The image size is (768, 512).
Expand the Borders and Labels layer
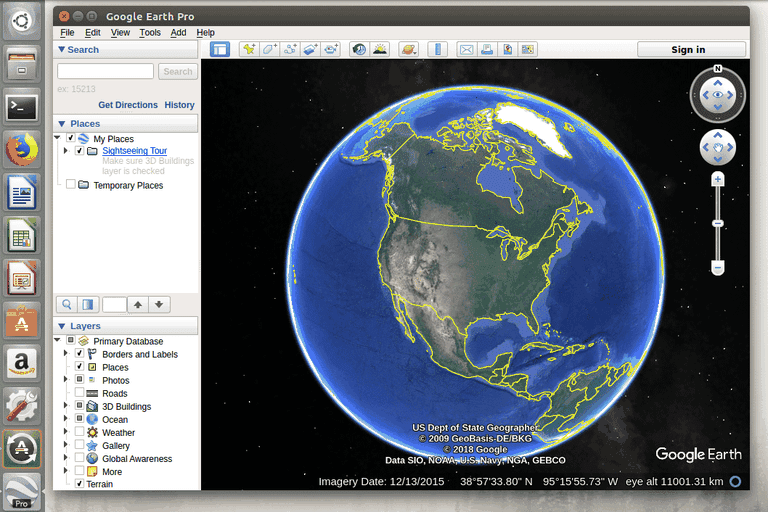pyautogui.click(x=66, y=354)
